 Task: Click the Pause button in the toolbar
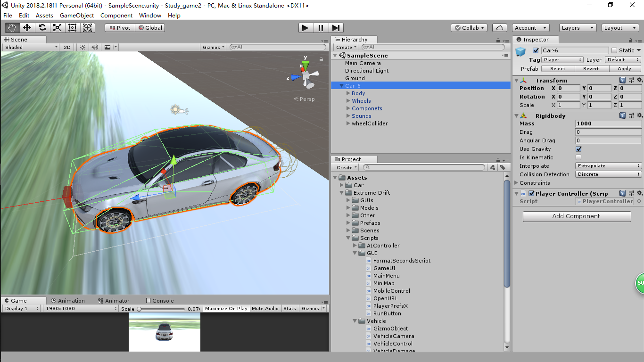click(x=321, y=27)
